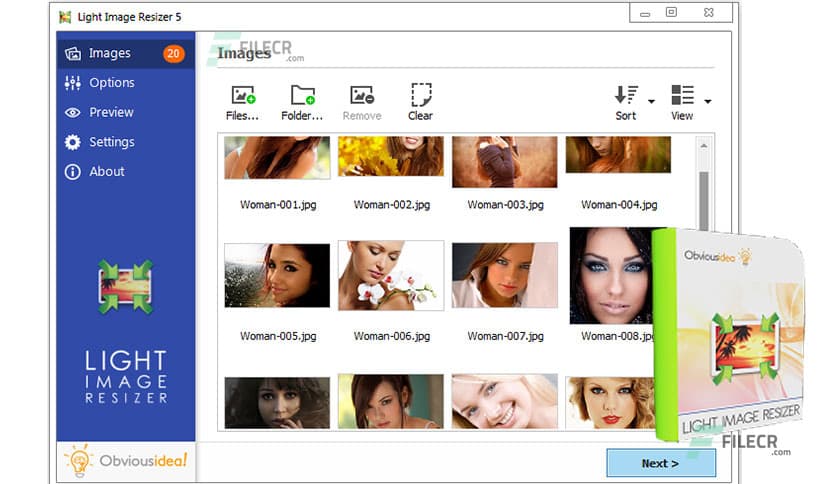
Task: Select the Woman-003.jpg thumbnail
Action: tap(504, 162)
